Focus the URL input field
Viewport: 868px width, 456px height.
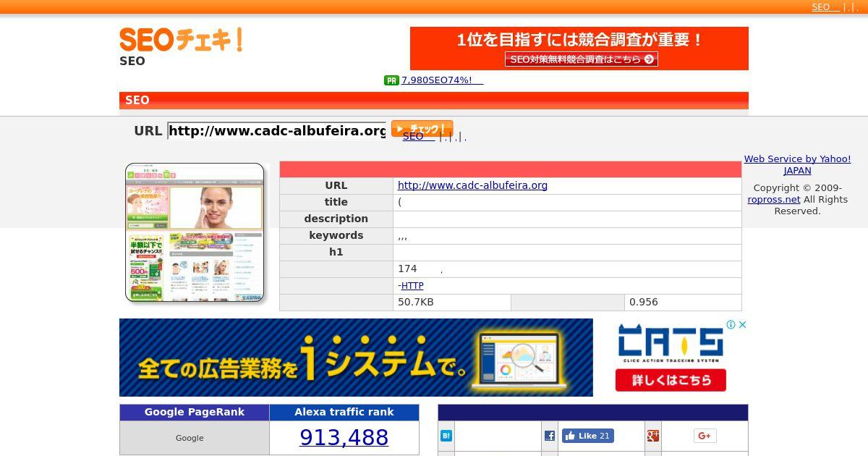[x=277, y=131]
